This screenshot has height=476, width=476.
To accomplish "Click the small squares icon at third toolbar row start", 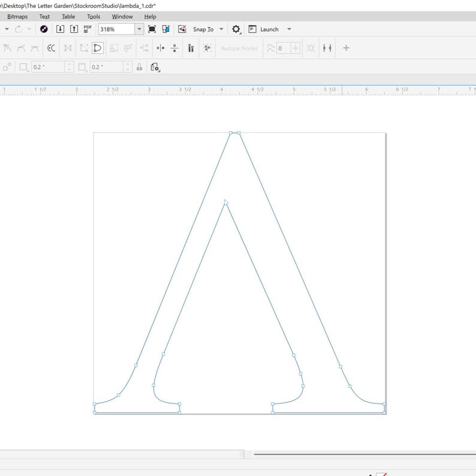I will (x=7, y=67).
